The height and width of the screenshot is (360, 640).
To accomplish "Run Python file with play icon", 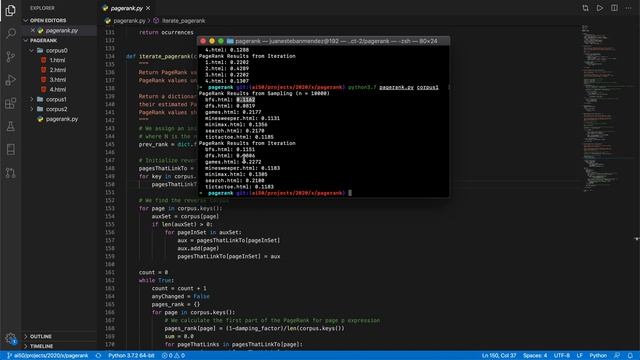I will 600,8.
